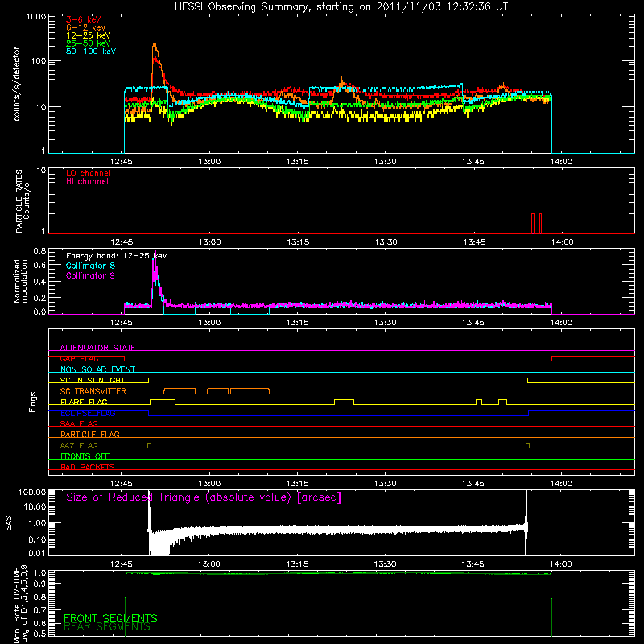Select the yellow 12-25 keV legend label
Viewport: 644px width, 644px height.
pyautogui.click(x=89, y=35)
